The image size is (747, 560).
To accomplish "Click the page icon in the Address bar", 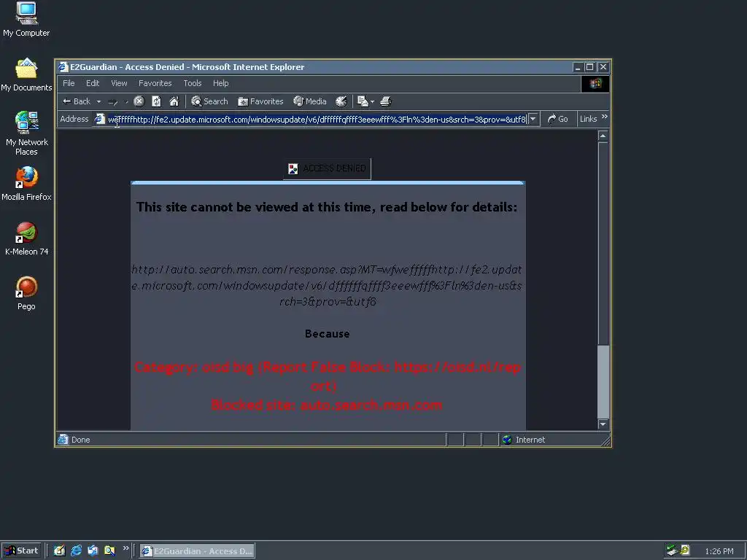I will [x=99, y=119].
